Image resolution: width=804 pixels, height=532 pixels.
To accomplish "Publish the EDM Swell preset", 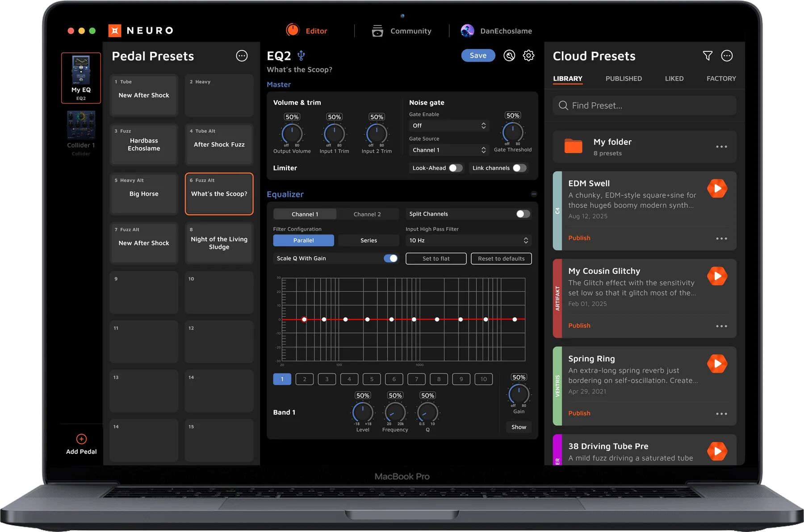I will 579,238.
